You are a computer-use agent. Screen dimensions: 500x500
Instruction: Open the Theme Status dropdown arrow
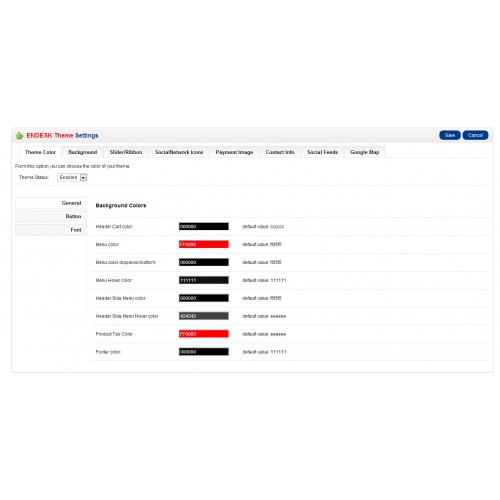click(x=83, y=178)
